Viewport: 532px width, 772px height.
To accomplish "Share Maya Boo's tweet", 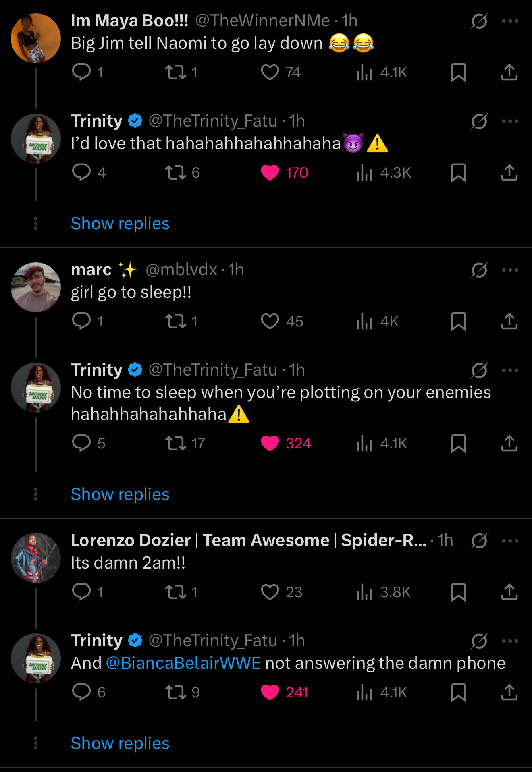I will tap(509, 73).
